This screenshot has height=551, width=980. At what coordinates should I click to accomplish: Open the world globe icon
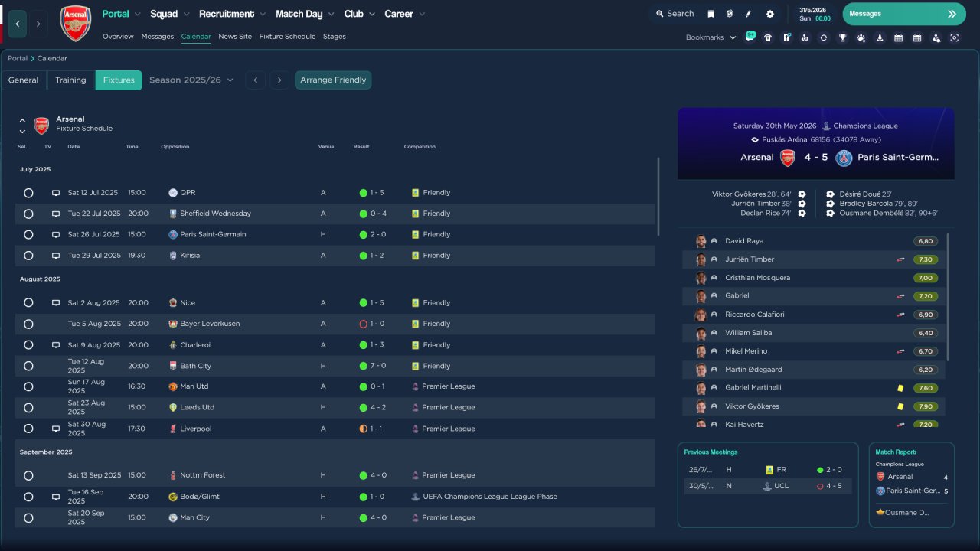[x=730, y=14]
